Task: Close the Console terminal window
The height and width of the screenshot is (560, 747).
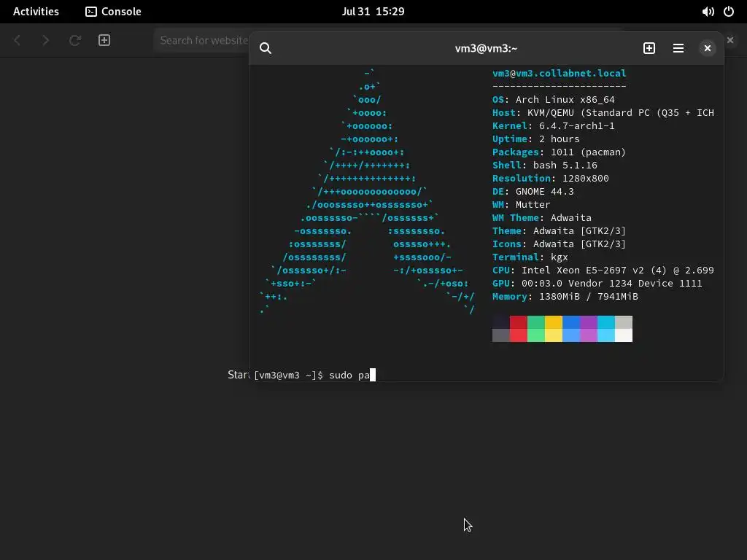Action: coord(707,48)
